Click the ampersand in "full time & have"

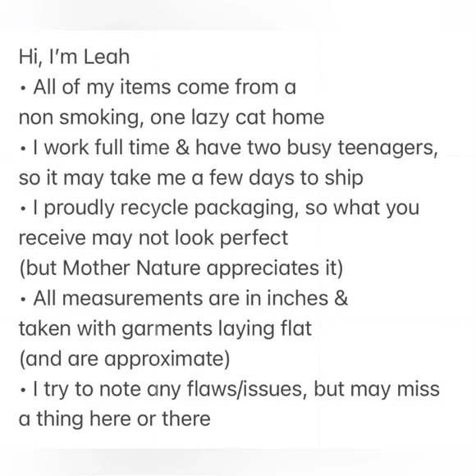coord(182,147)
